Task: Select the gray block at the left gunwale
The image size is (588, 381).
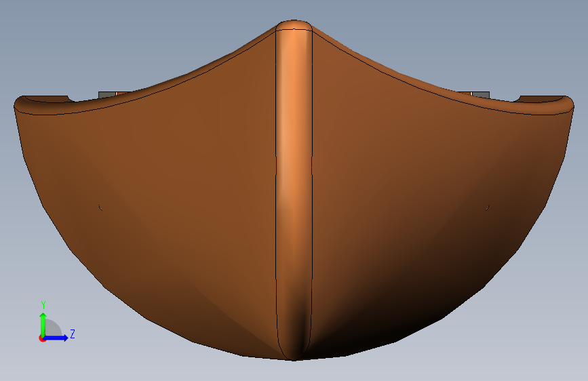Action: pyautogui.click(x=107, y=95)
